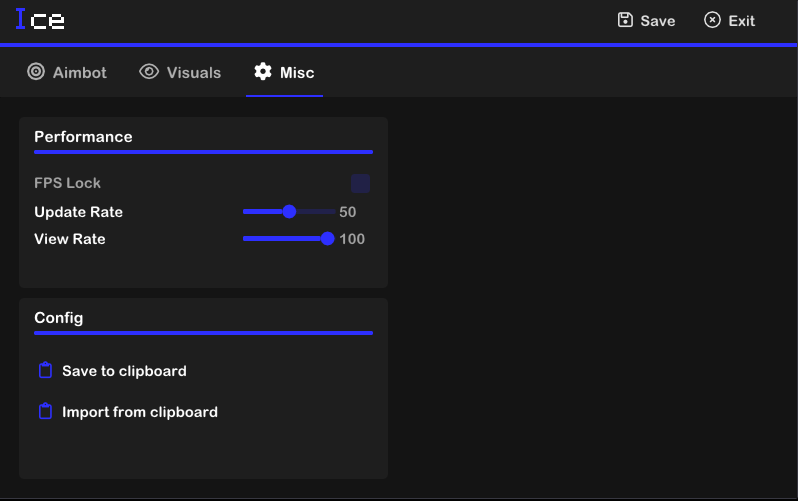Choose Save to clipboard text

[124, 371]
